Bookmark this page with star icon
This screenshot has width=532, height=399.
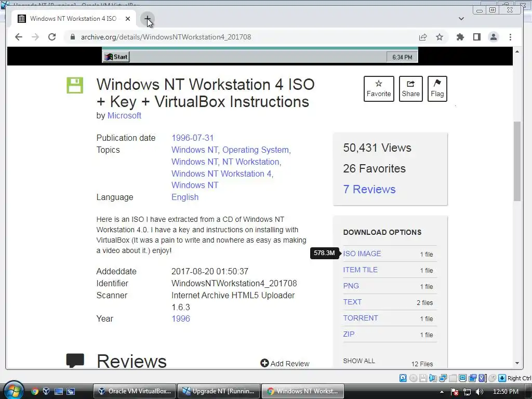pyautogui.click(x=440, y=37)
